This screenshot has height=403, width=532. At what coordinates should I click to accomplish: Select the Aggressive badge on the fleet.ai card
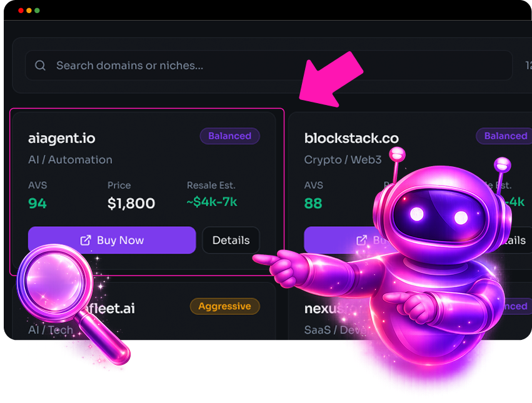coord(224,306)
